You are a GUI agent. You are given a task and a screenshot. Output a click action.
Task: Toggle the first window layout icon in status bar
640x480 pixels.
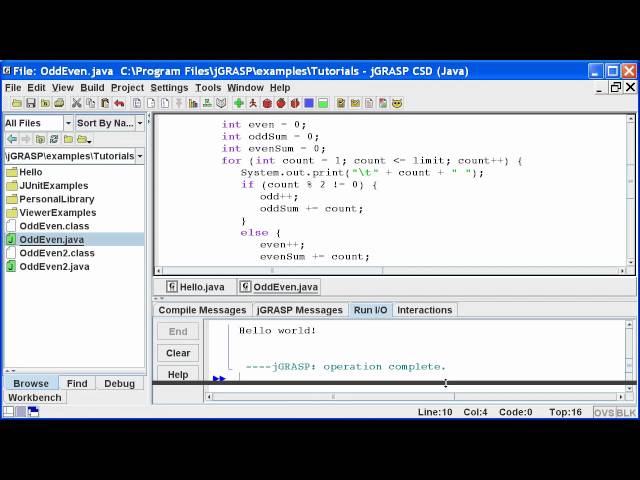[9, 411]
